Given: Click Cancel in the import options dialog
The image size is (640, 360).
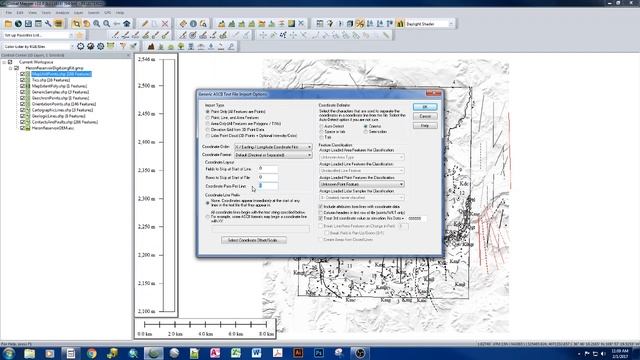Looking at the screenshot, I should coord(425,116).
